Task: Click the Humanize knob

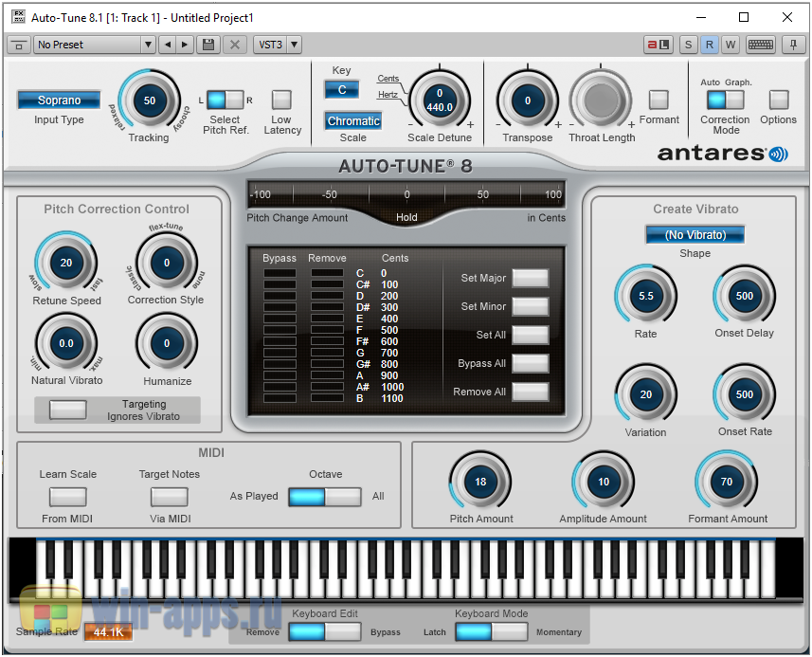Action: tap(167, 343)
